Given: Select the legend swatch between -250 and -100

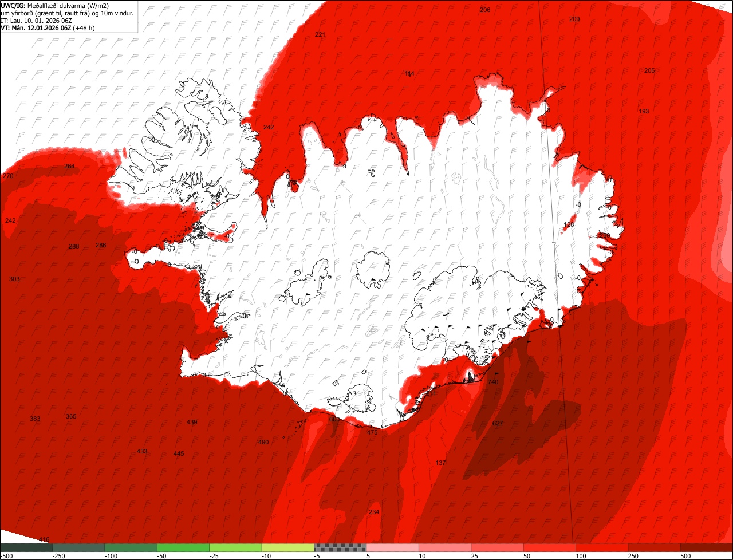Looking at the screenshot, I should [x=78, y=547].
